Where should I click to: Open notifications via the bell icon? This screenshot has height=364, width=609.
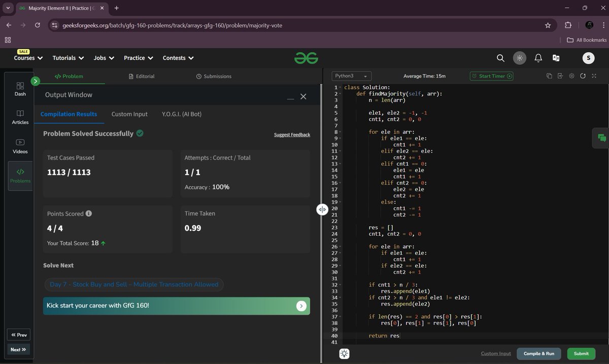tap(538, 58)
